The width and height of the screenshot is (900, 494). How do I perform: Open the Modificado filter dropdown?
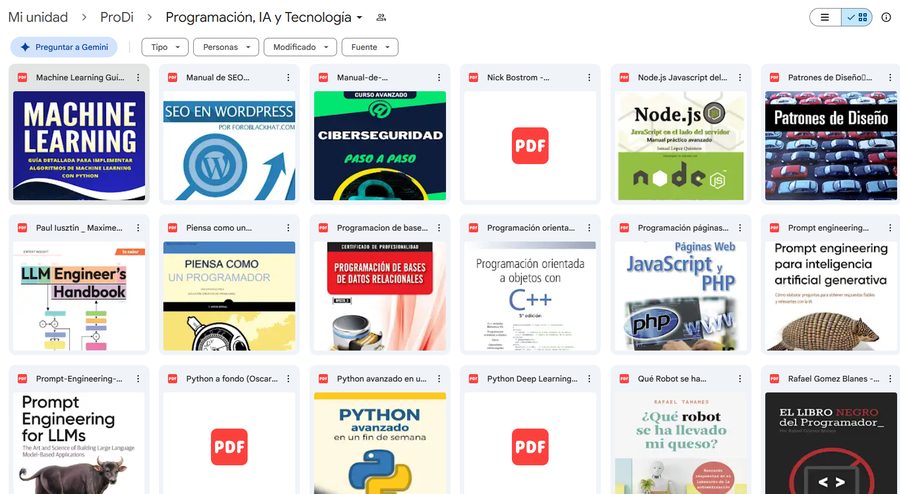click(300, 47)
